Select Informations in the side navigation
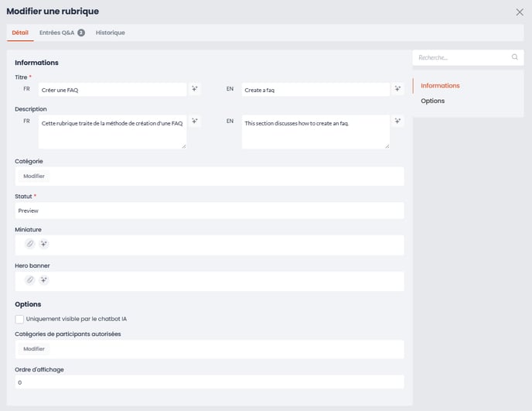The image size is (532, 411). tap(440, 86)
